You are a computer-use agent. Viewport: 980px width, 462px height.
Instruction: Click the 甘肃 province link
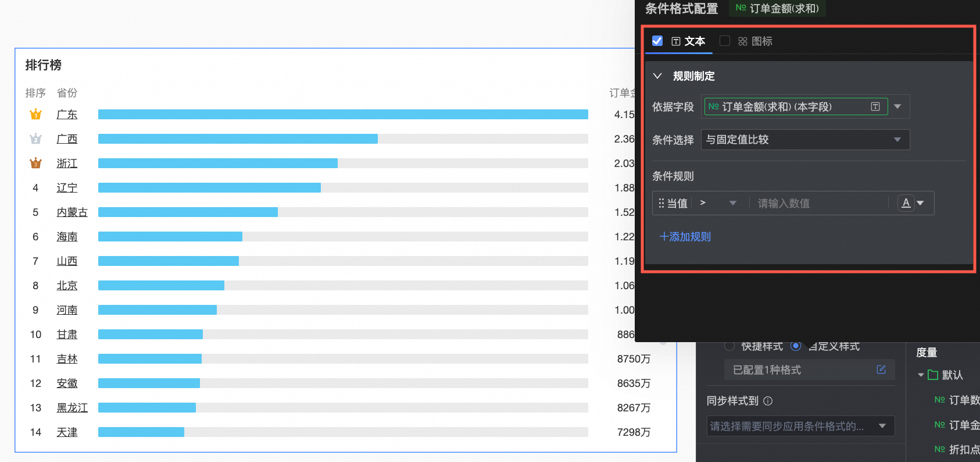point(67,335)
